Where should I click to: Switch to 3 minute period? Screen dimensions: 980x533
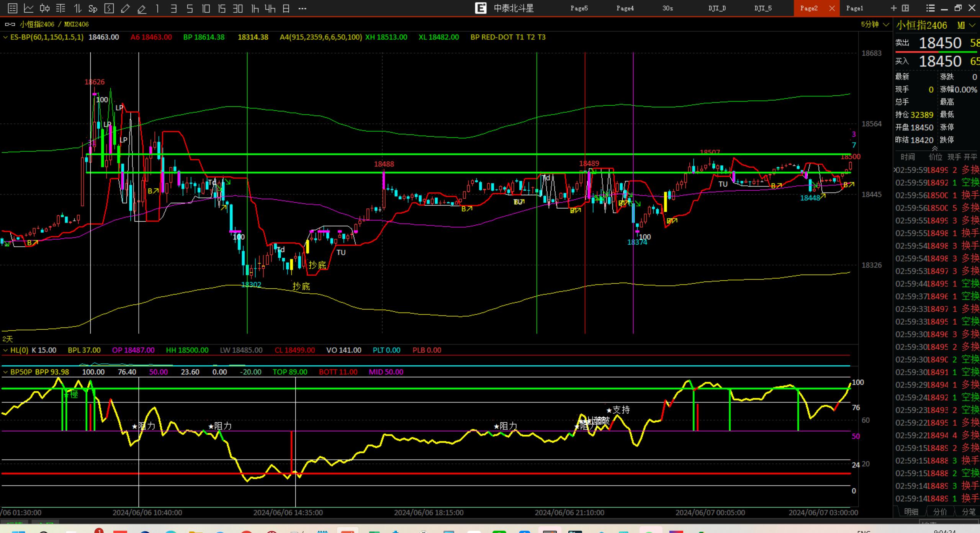[x=173, y=8]
